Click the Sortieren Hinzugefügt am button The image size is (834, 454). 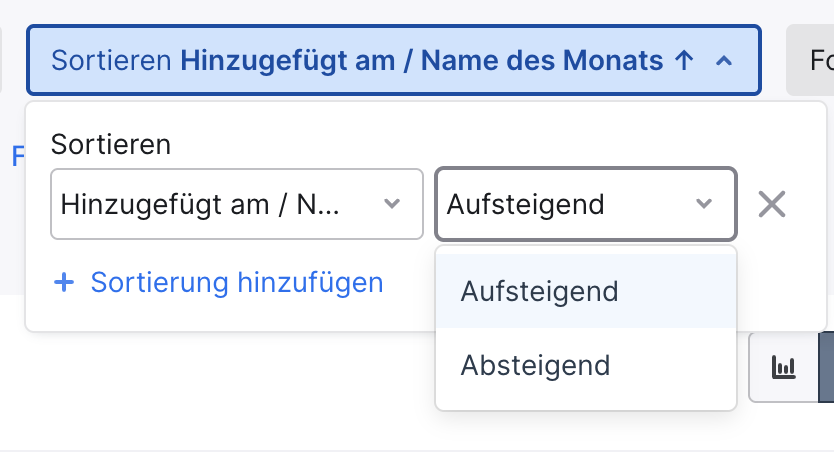tap(394, 60)
